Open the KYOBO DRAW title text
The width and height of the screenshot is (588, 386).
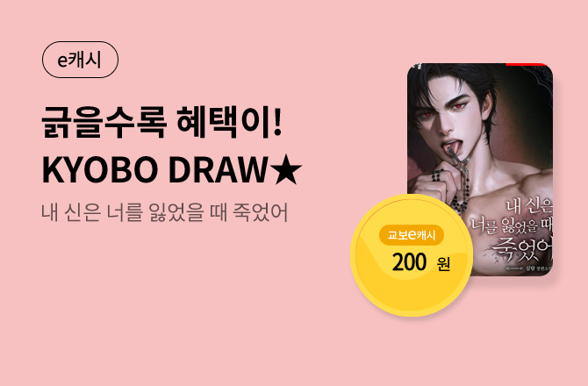(171, 170)
